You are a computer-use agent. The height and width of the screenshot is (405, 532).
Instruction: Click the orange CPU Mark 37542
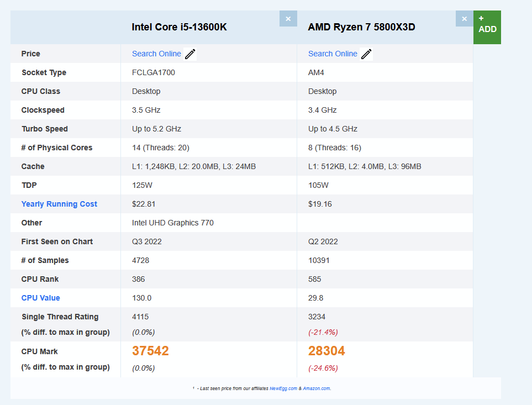click(x=150, y=351)
